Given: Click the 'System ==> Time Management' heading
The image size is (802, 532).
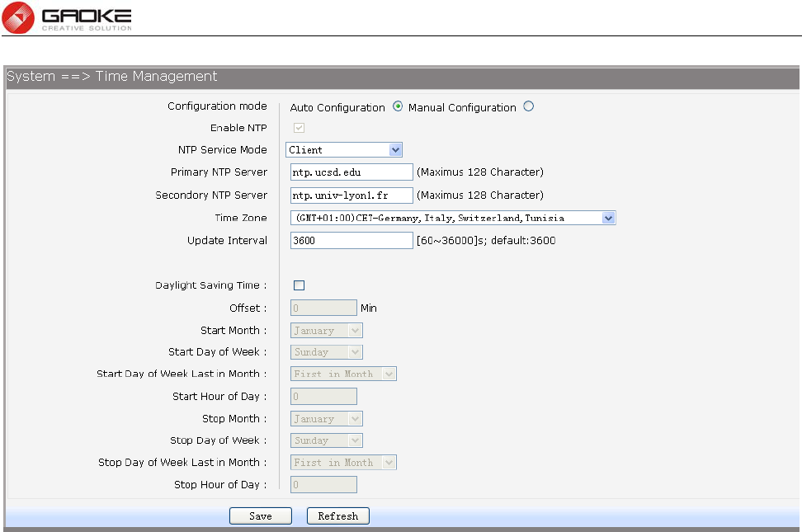Looking at the screenshot, I should click(112, 76).
